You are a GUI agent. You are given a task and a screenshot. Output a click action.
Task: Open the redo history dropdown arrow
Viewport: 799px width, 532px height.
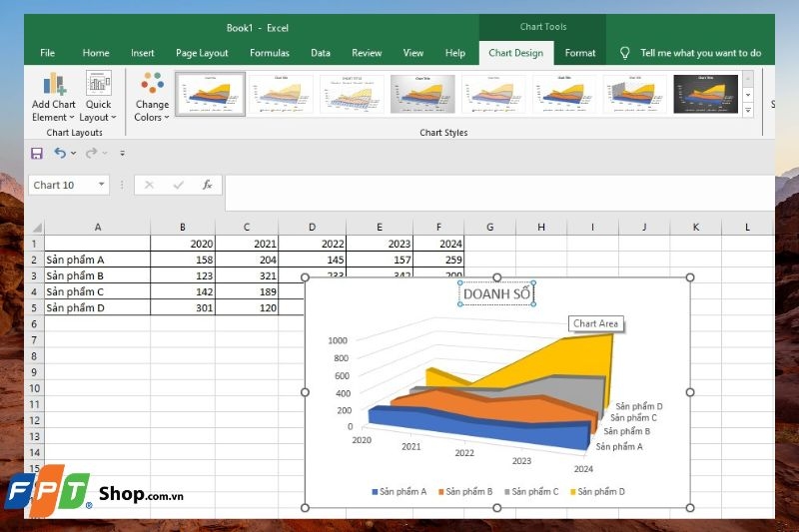click(x=105, y=153)
